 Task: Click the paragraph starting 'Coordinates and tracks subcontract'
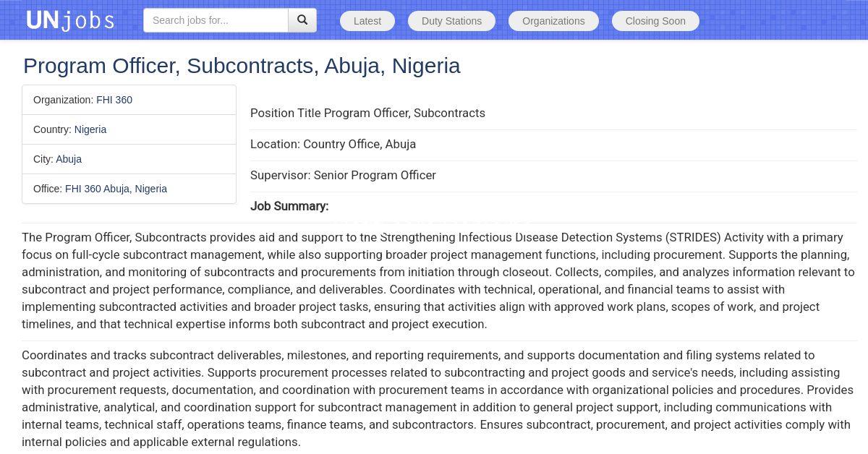coord(434,398)
